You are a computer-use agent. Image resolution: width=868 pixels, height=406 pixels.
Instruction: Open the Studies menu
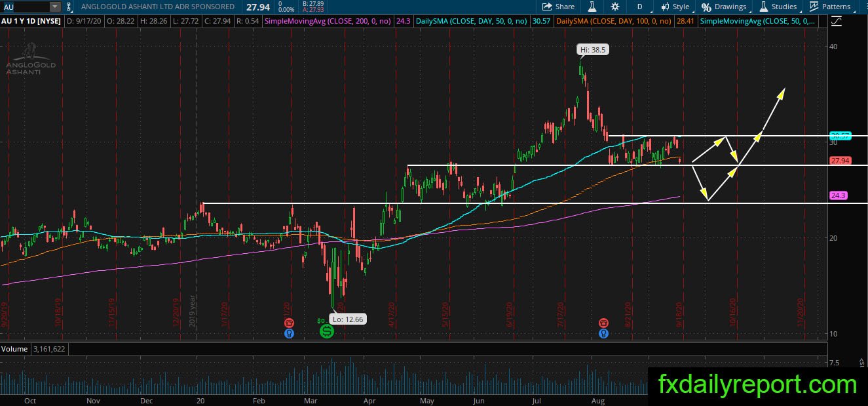(x=778, y=7)
